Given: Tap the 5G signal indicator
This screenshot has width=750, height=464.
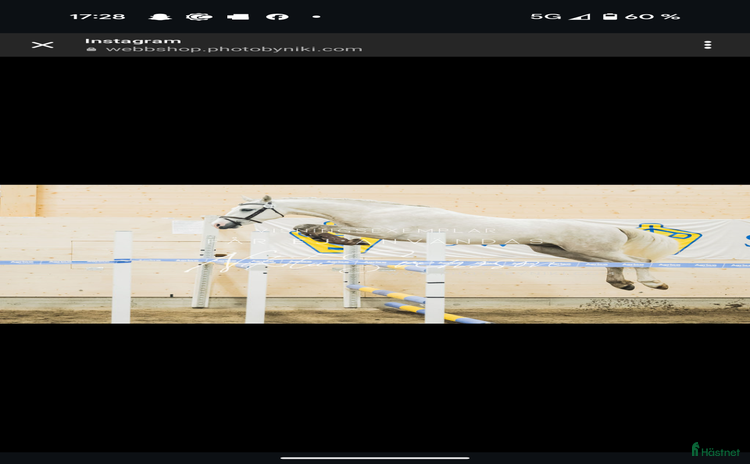Looking at the screenshot, I should coord(545,17).
